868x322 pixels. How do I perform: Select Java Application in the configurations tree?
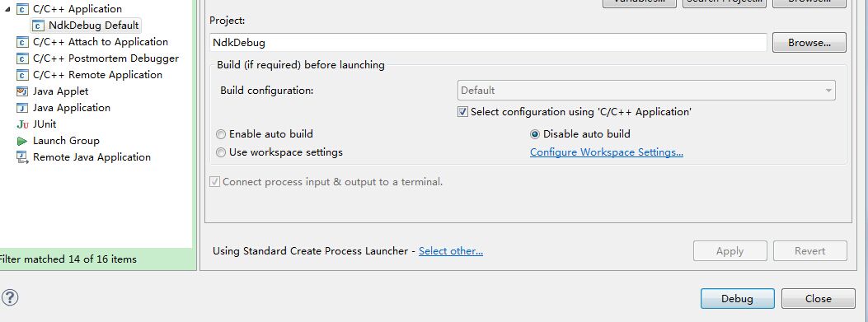[72, 108]
